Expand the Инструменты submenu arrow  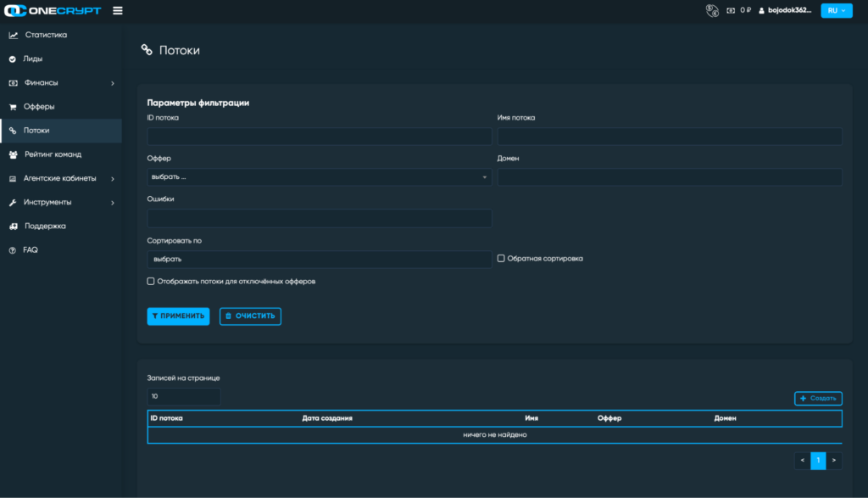pos(113,203)
